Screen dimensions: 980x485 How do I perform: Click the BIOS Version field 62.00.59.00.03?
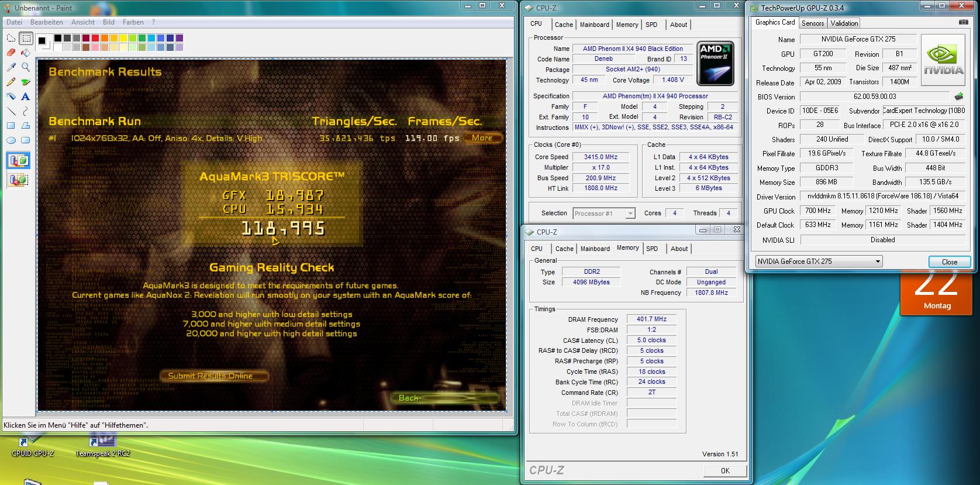coord(874,97)
